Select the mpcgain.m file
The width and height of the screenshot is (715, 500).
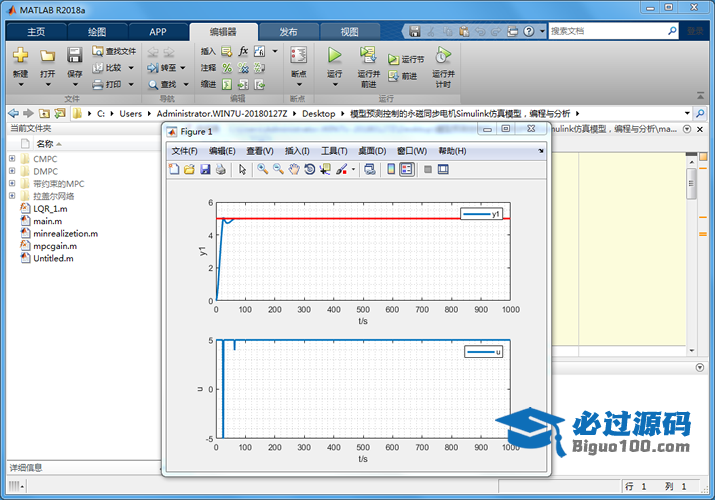click(55, 246)
